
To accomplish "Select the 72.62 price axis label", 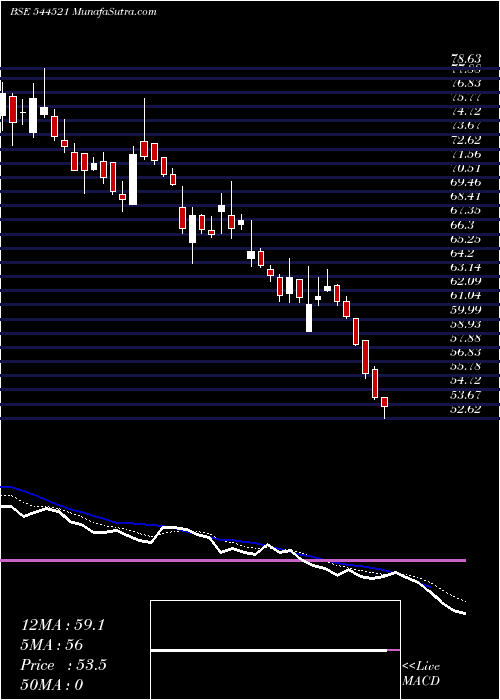I will pos(466,140).
